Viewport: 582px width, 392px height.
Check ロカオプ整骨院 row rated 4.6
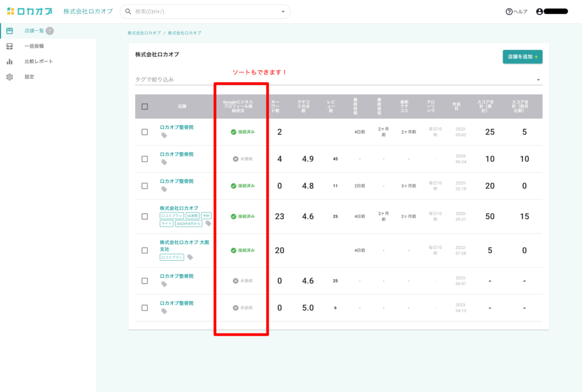point(145,281)
